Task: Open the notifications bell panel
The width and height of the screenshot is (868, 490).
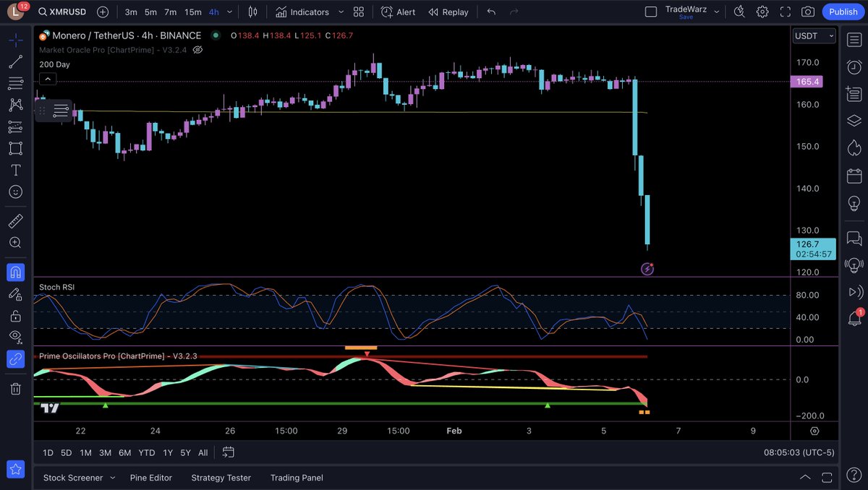Action: coord(854,317)
